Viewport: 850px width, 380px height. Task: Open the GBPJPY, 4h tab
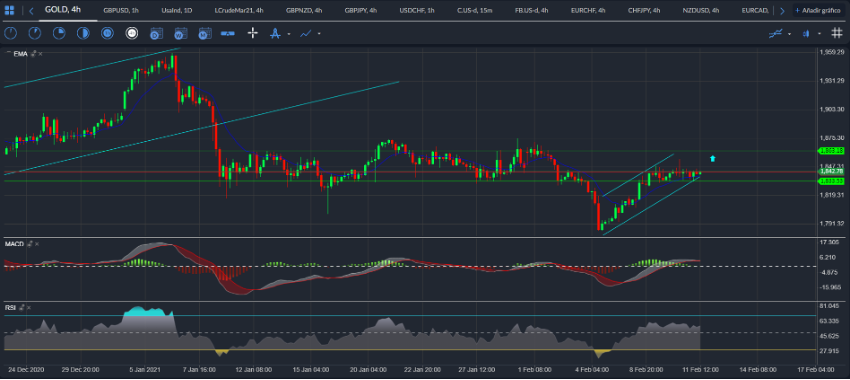pos(360,10)
